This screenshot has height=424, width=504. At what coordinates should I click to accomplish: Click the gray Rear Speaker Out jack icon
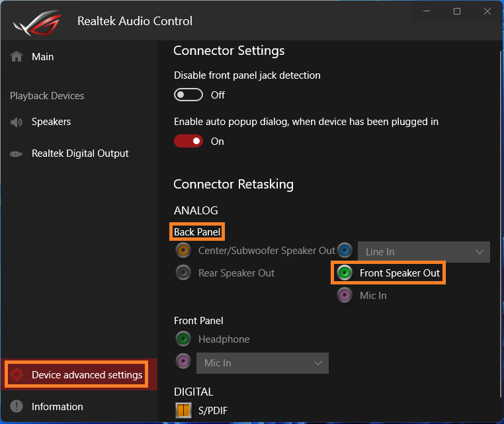coord(183,273)
